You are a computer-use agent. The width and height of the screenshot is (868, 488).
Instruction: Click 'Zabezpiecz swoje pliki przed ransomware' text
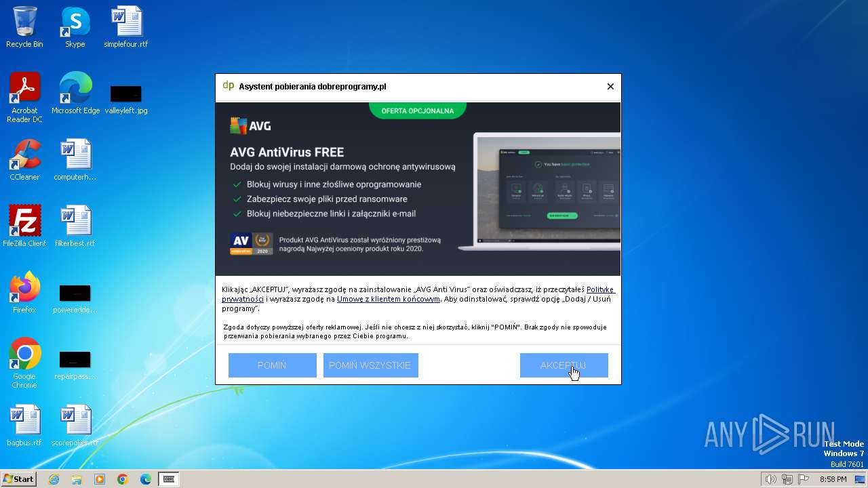[327, 199]
